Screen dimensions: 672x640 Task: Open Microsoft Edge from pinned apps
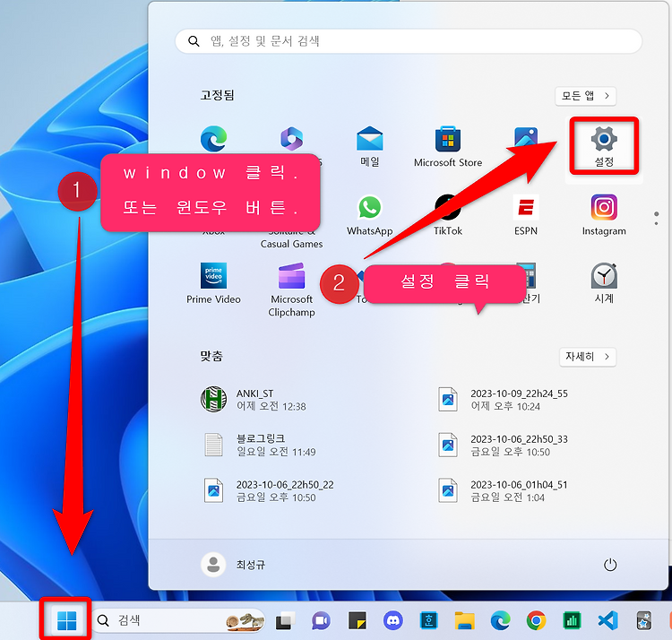pyautogui.click(x=213, y=138)
